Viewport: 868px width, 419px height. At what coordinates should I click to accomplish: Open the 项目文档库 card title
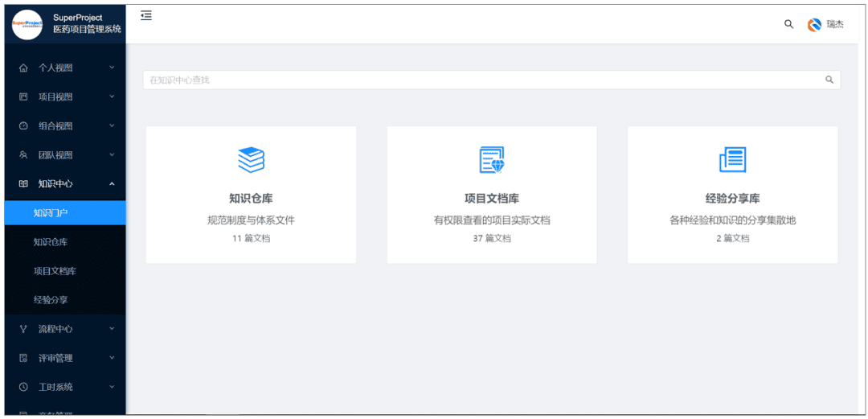click(x=492, y=199)
